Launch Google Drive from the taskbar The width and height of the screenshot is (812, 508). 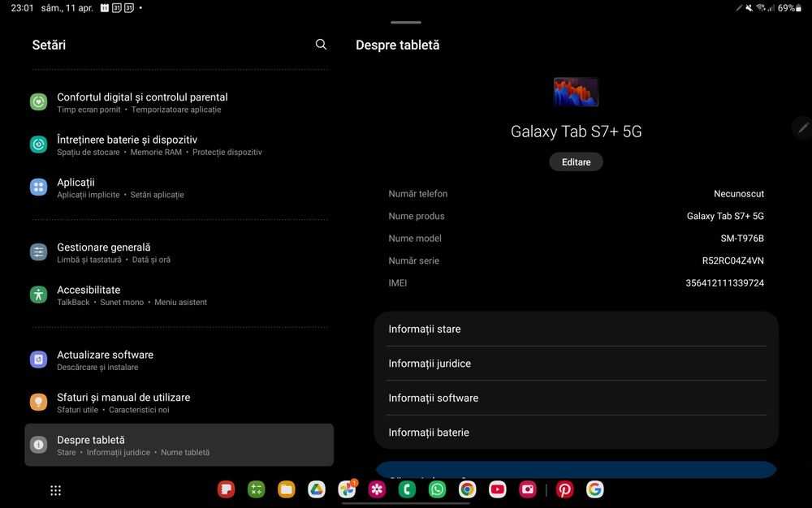(x=317, y=489)
